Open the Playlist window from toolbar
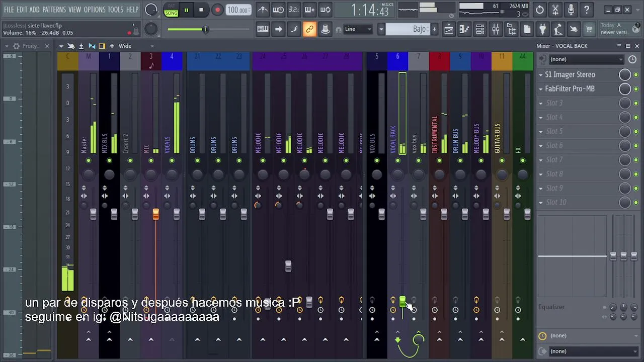The width and height of the screenshot is (644, 362). coord(448,30)
